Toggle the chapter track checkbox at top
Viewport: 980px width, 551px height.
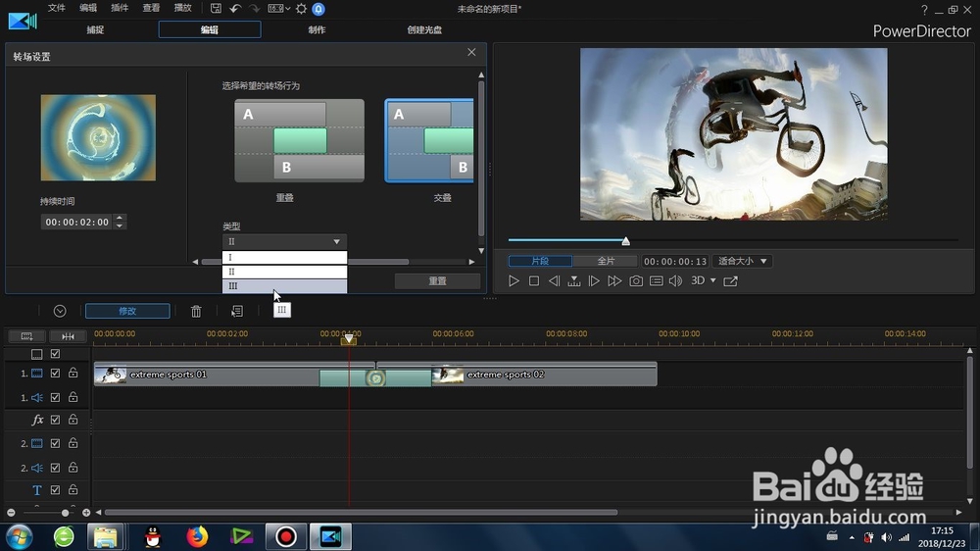click(x=55, y=354)
